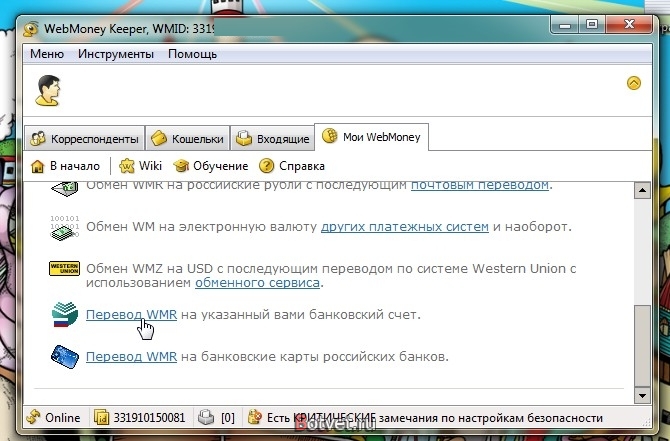Image resolution: width=670 pixels, height=441 pixels.
Task: Click the question mark Справка icon
Action: click(266, 166)
